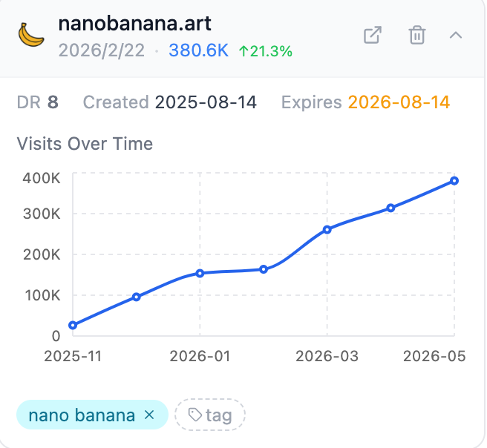
Task: Add a new tag
Action: 210,415
